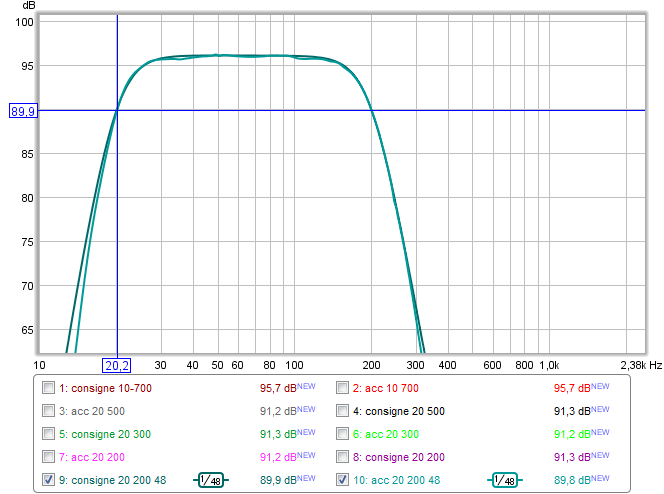The image size is (664, 494).
Task: Hide the '9: consigne 20 200 48' trace
Action: 49,480
